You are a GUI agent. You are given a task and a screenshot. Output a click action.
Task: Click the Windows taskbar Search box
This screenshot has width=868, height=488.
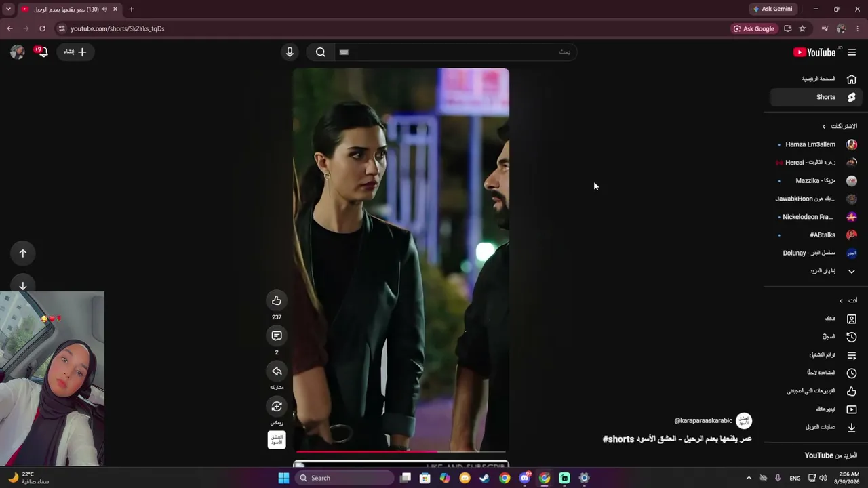pyautogui.click(x=344, y=478)
